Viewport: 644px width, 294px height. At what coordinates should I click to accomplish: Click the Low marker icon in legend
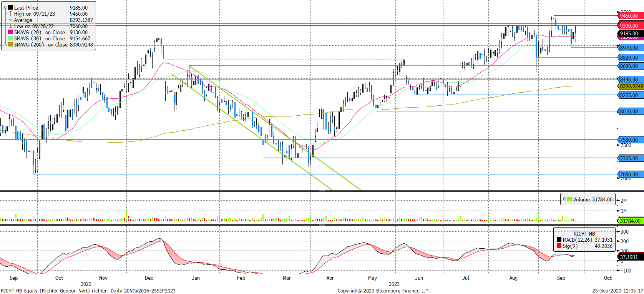(x=10, y=26)
